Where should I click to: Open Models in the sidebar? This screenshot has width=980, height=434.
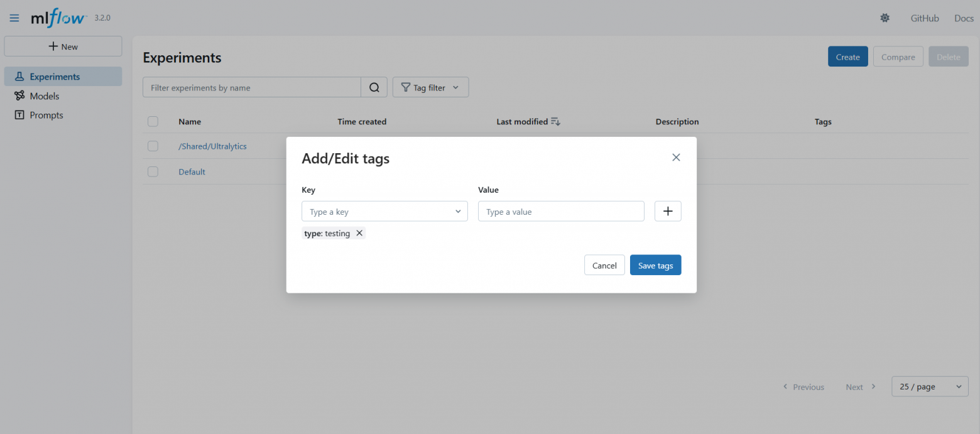[x=44, y=96]
